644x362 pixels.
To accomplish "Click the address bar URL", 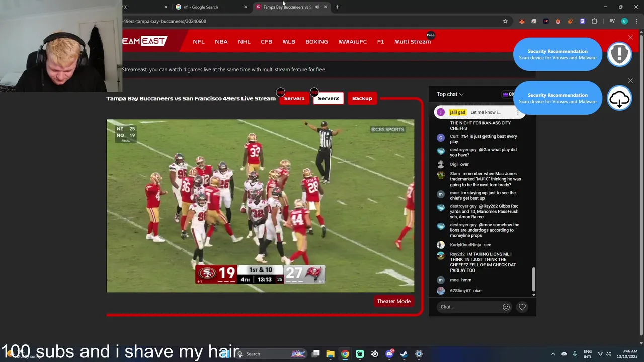I will (165, 21).
